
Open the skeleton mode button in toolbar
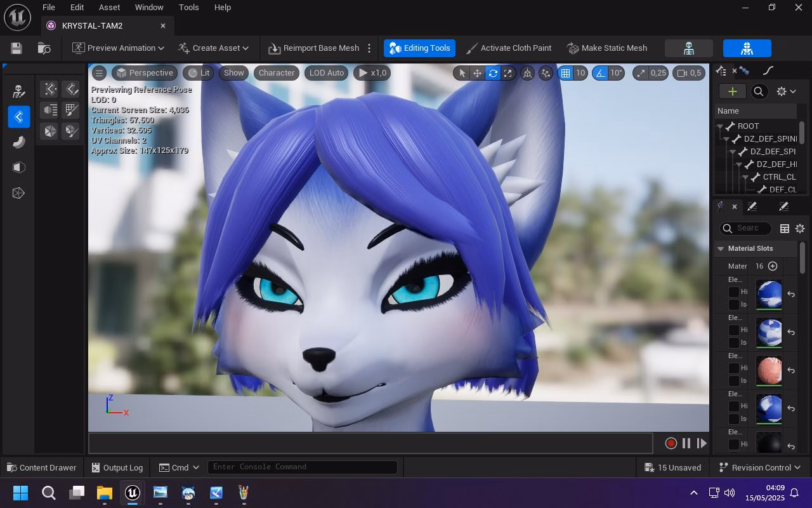(x=688, y=48)
